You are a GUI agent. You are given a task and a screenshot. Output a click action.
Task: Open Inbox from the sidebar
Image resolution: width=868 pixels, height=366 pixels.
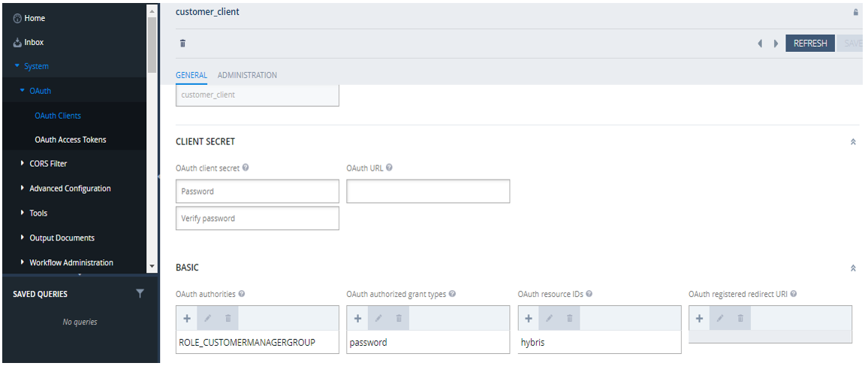(34, 42)
